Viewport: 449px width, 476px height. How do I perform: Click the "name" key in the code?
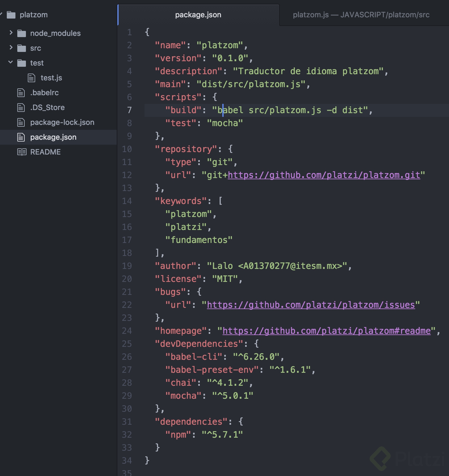click(170, 45)
